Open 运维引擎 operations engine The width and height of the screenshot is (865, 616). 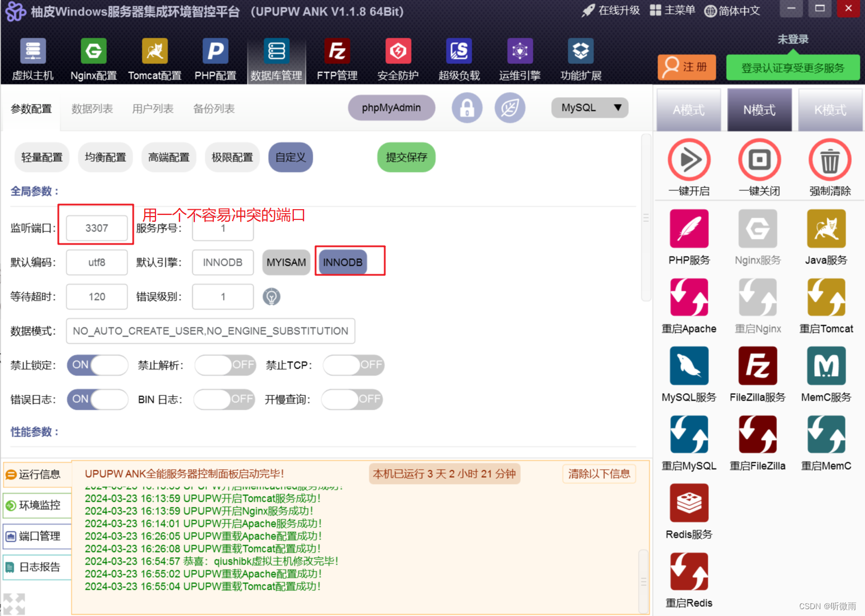[520, 59]
